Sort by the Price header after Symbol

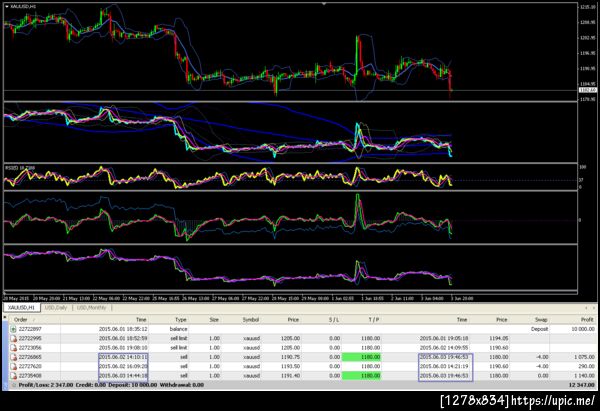coord(293,320)
